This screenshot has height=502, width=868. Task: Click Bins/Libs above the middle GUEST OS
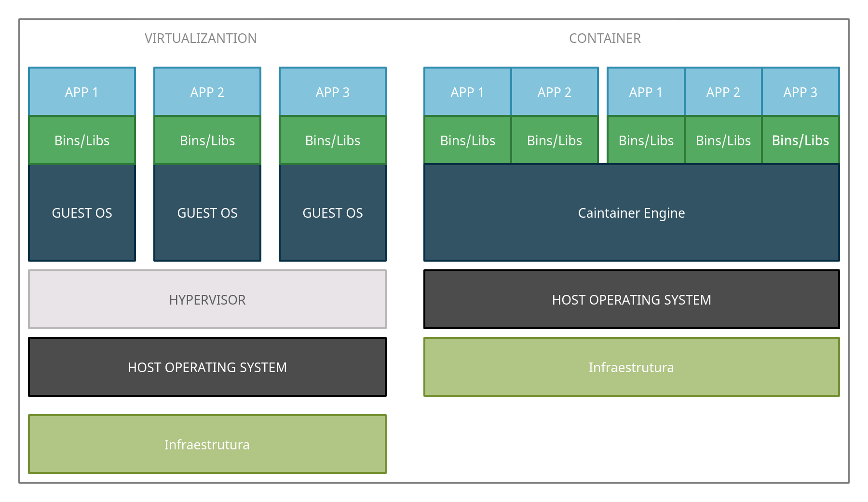[207, 140]
